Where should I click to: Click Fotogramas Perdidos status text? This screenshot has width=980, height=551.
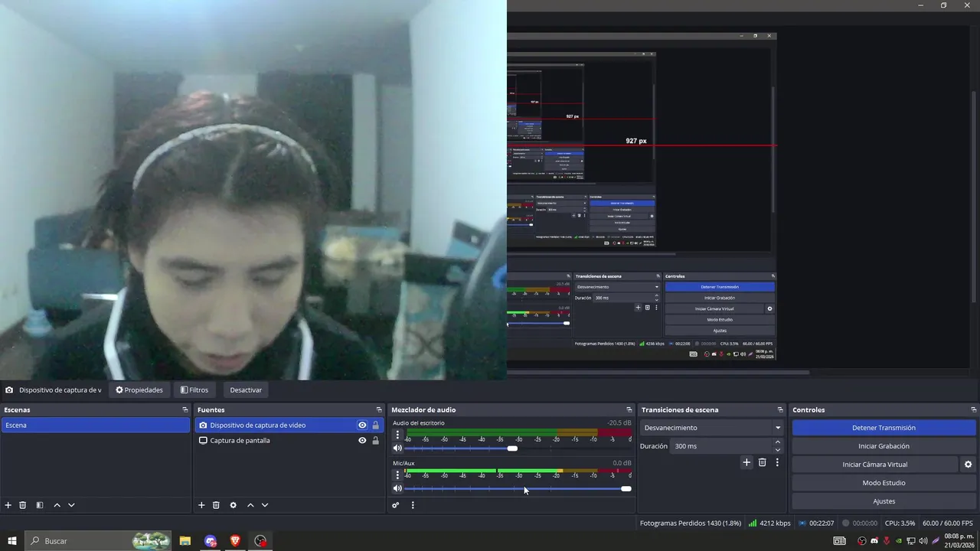[691, 523]
